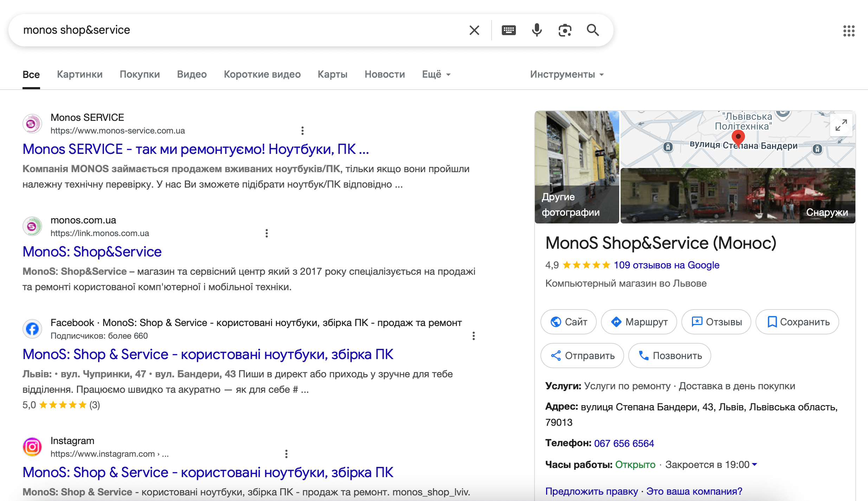Open 109 отзывов на Google link
Image resolution: width=868 pixels, height=501 pixels.
666,265
